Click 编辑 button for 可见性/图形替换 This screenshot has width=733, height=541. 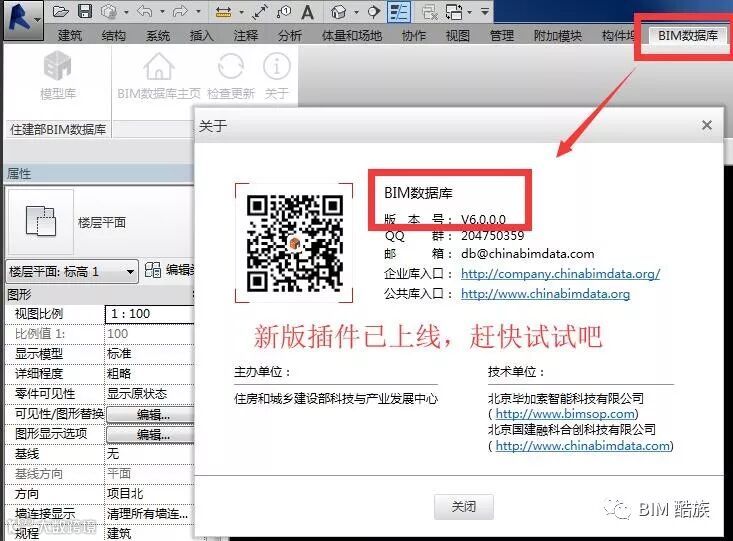pos(151,414)
